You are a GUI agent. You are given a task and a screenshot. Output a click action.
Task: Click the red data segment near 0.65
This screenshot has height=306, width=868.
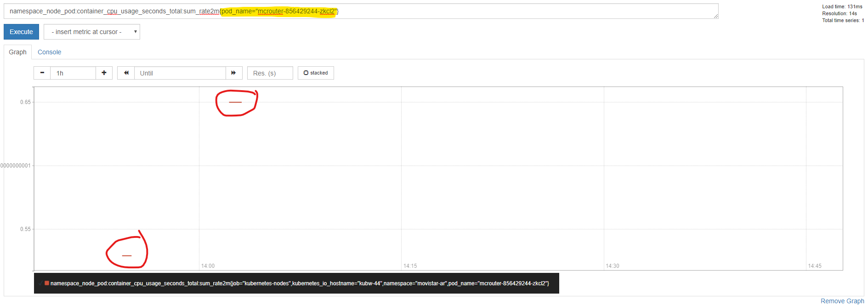[235, 102]
